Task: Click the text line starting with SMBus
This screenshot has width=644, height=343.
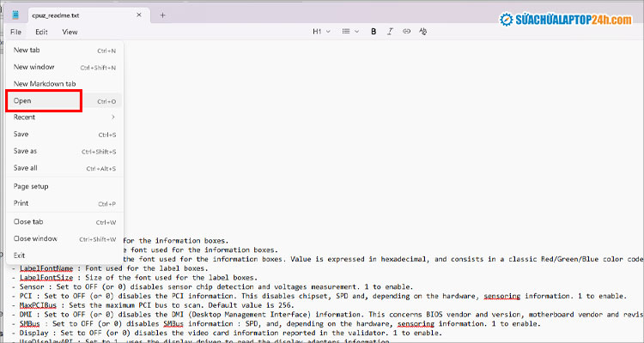Action: point(276,324)
